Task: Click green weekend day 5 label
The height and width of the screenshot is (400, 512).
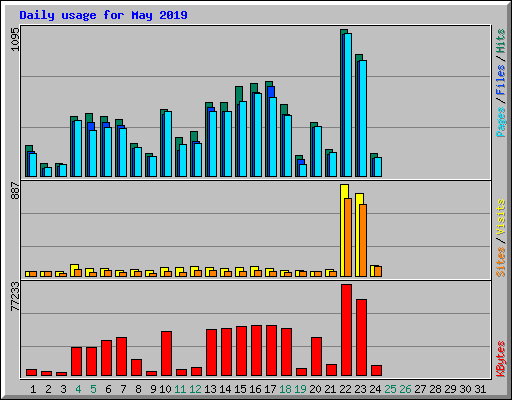Action: (x=93, y=389)
